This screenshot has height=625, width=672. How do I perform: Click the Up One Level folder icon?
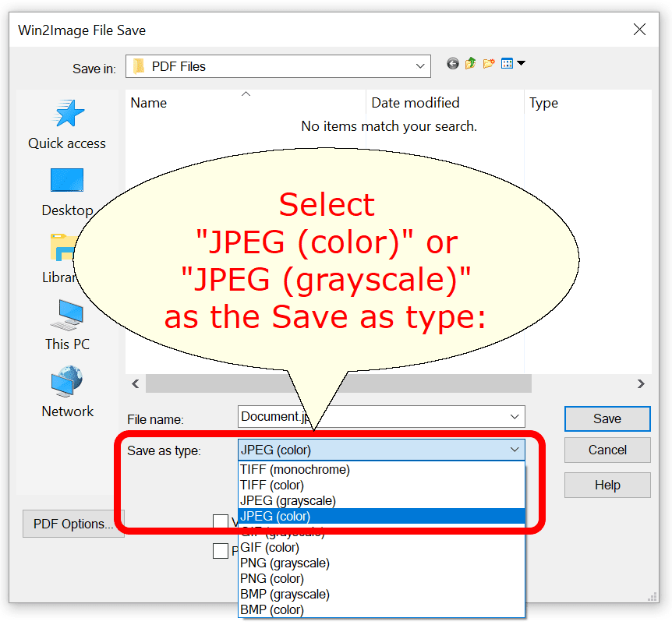[471, 64]
